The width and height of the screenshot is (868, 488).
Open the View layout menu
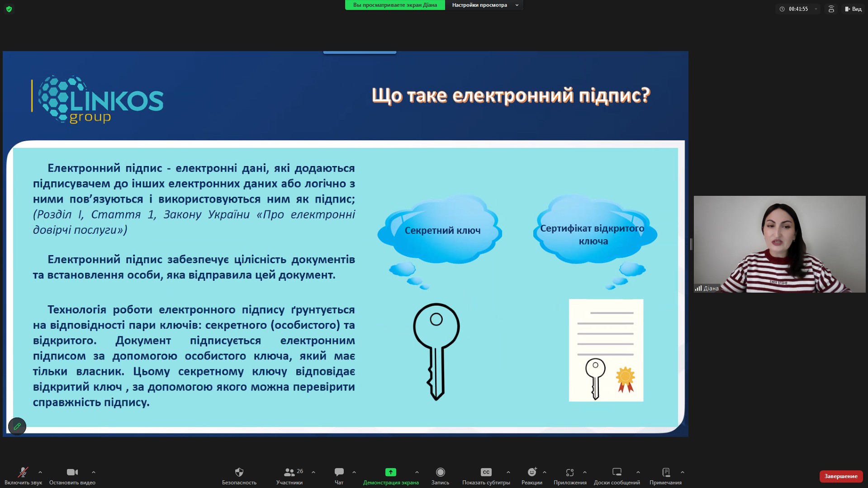coord(853,9)
